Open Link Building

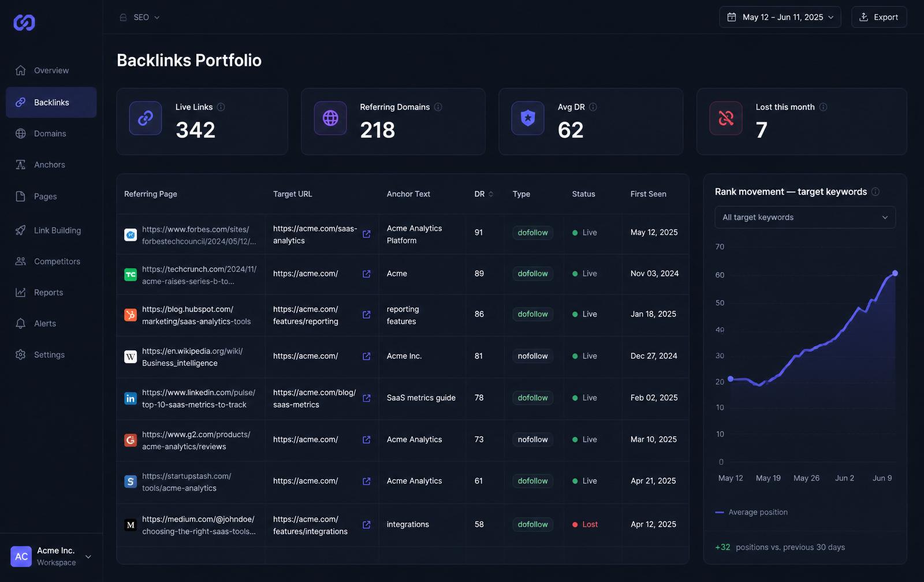click(x=51, y=230)
